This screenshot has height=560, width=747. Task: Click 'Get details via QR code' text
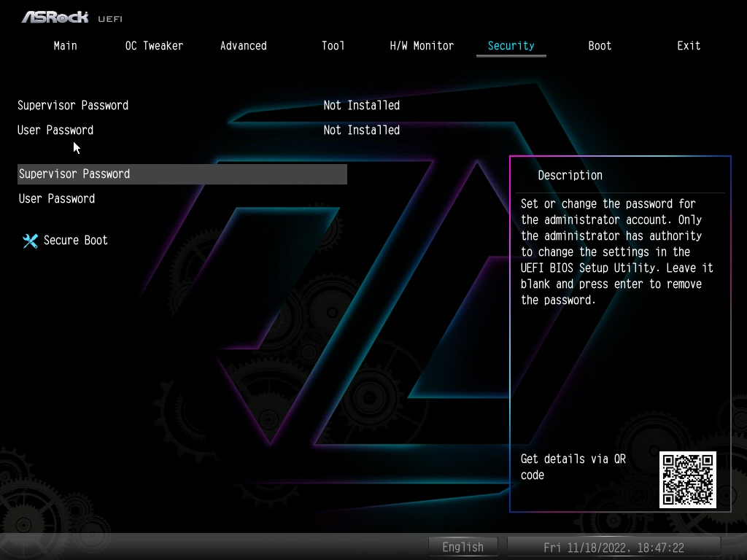tap(573, 467)
